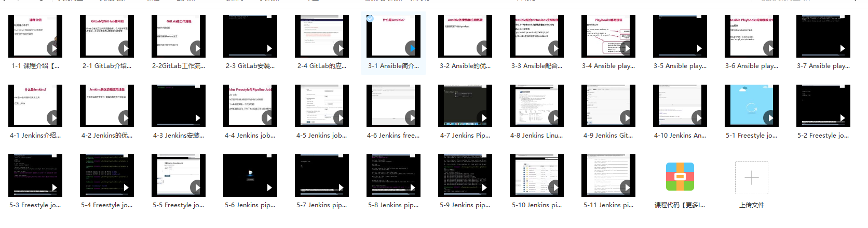
Task: Open the 5-9 Jenkins pip video thumbnail
Action: (x=465, y=175)
